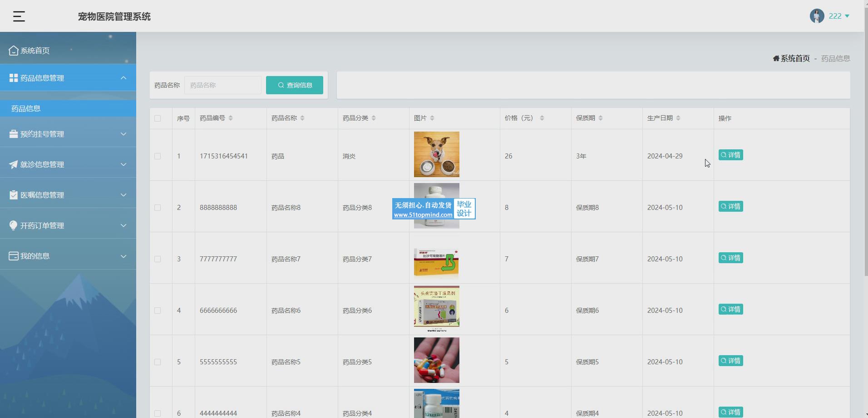Screen dimensions: 868x418
Task: Click the lightbulb icon for 开药订单管理
Action: click(x=13, y=225)
